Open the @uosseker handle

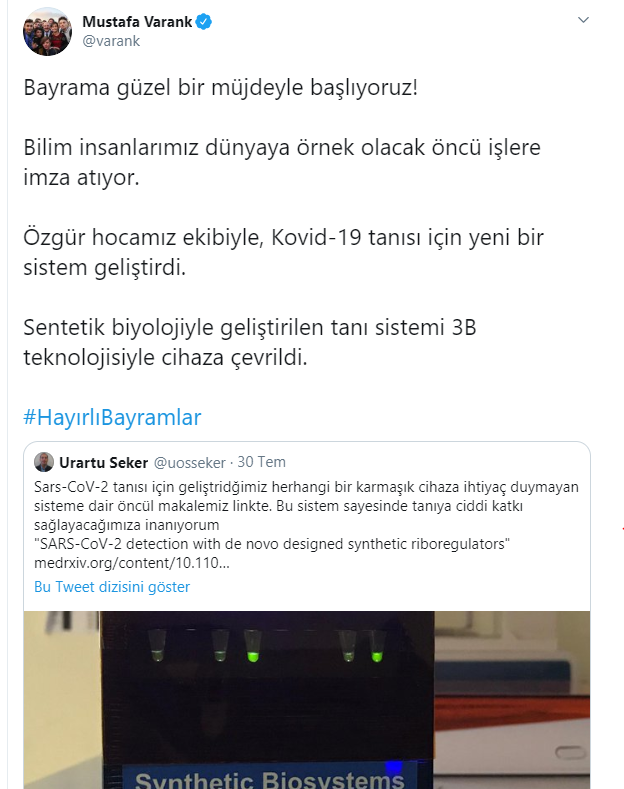[x=190, y=462]
